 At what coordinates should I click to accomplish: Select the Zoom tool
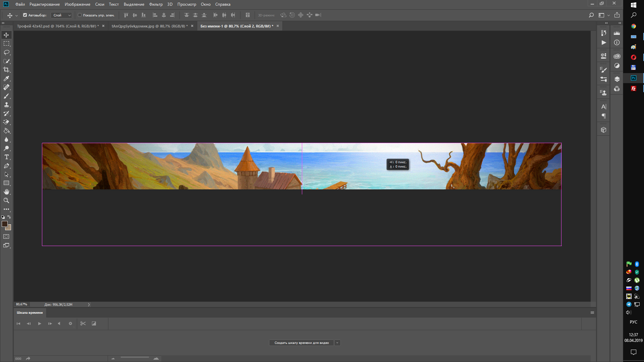(6, 200)
